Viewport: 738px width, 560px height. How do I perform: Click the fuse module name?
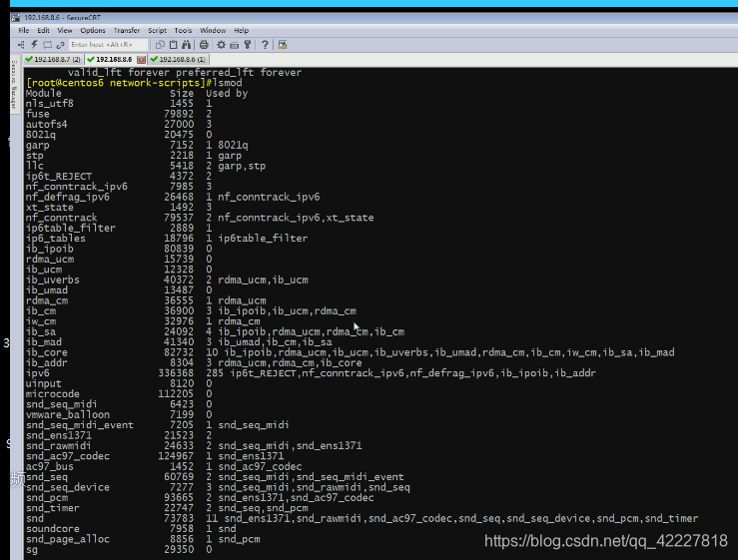point(38,114)
